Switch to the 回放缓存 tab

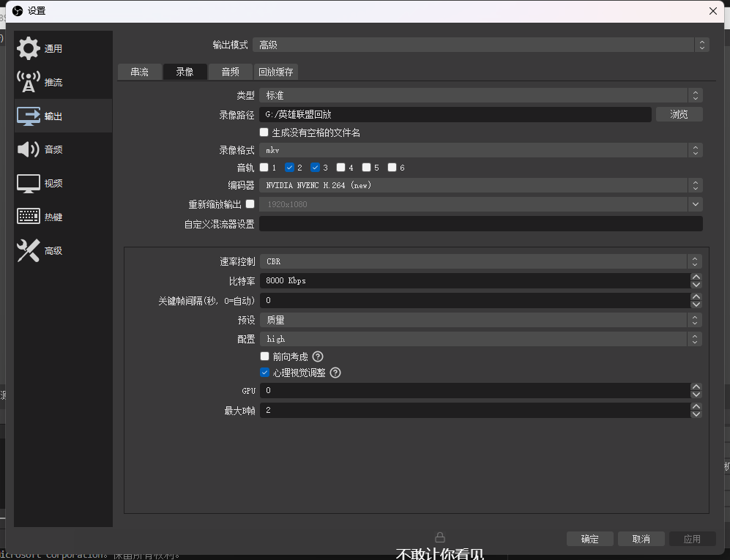275,72
